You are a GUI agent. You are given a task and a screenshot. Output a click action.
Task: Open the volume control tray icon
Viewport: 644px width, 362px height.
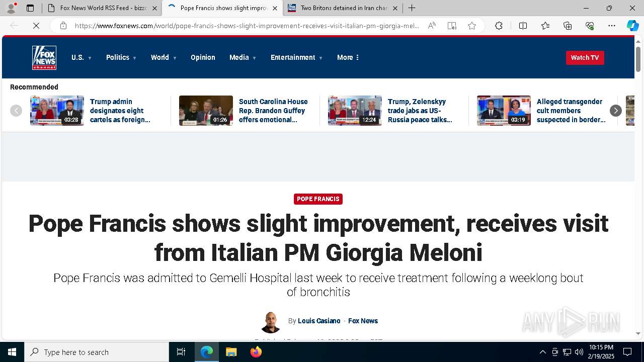coord(579,352)
